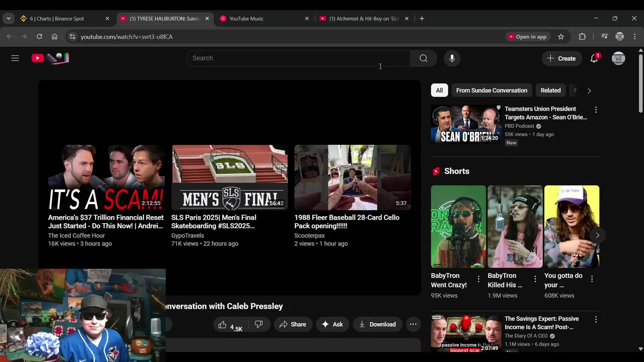Screen dimensions: 644x362
Task: Start voice search with microphone icon
Action: click(452, 58)
